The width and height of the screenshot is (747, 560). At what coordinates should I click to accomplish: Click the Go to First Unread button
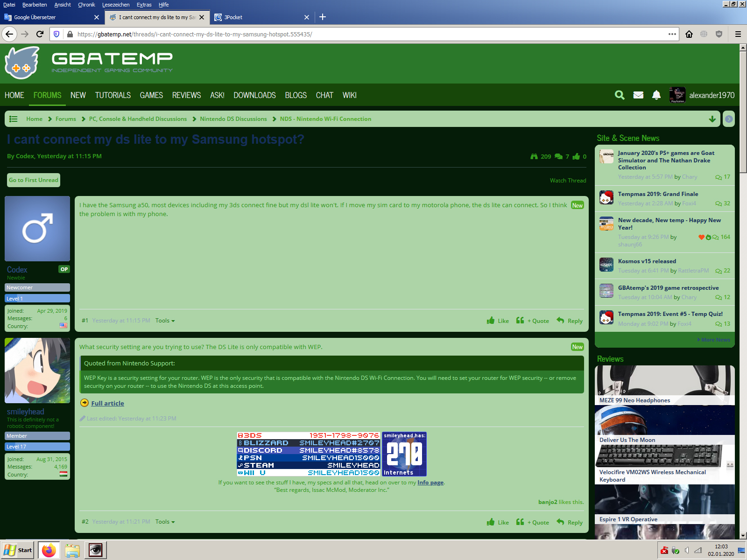click(x=34, y=180)
